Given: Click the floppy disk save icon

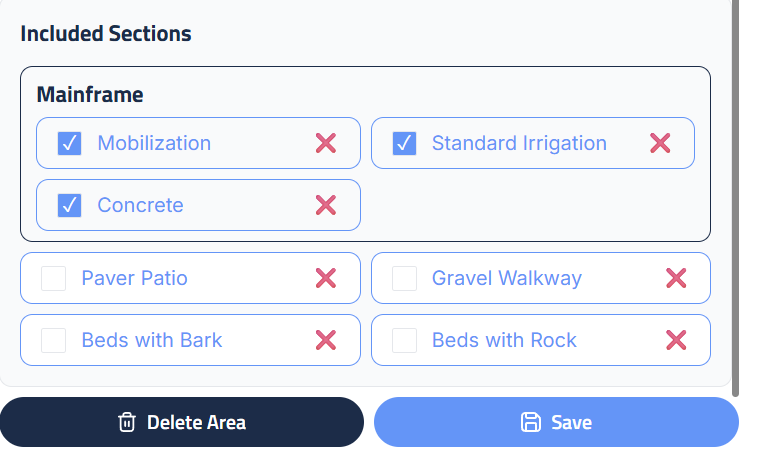Looking at the screenshot, I should [531, 422].
